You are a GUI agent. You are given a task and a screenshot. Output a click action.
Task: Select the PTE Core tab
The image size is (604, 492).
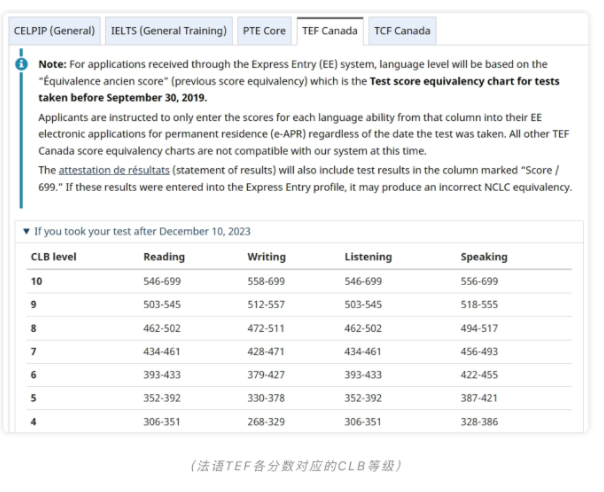(x=264, y=31)
